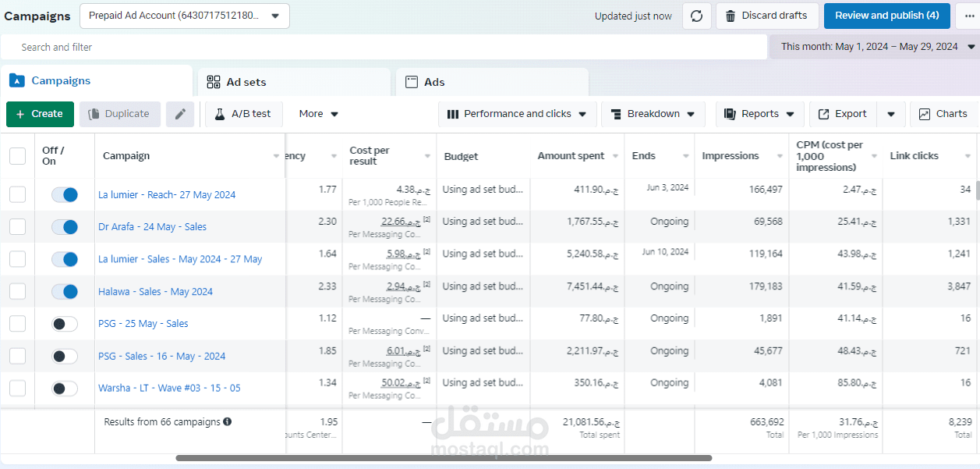980x469 pixels.
Task: Tick the select all campaigns checkbox
Action: [17, 156]
